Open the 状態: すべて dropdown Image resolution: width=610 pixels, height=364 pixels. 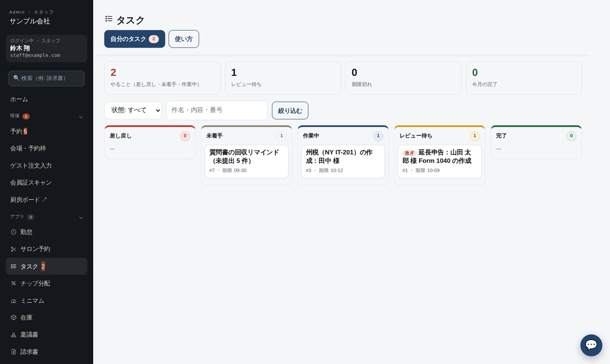tap(133, 110)
